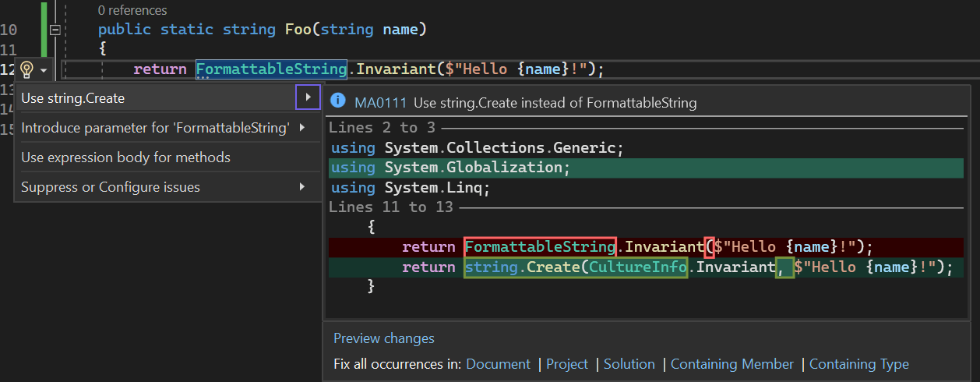
Task: Fix all occurrences in Containing Member
Action: pyautogui.click(x=731, y=364)
